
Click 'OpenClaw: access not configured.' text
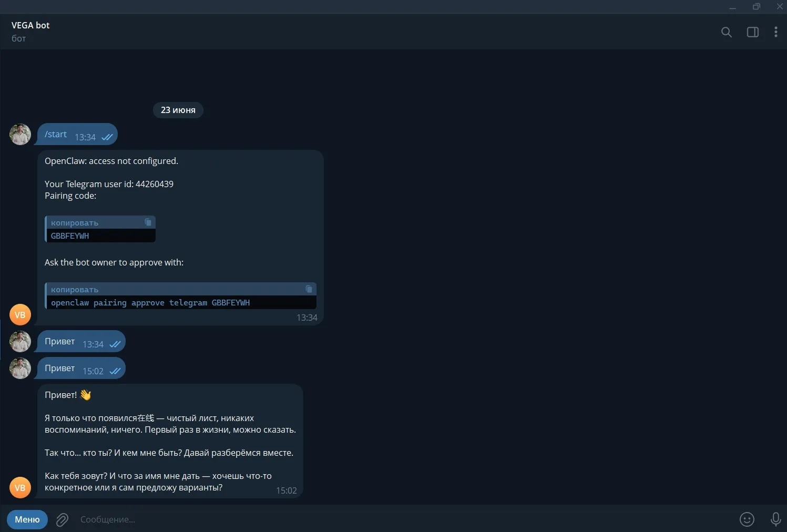111,161
